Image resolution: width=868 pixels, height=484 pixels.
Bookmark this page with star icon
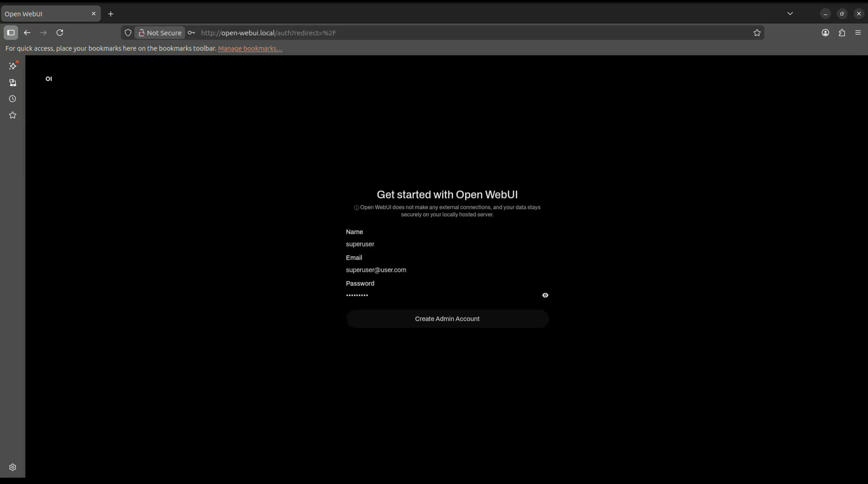point(757,33)
